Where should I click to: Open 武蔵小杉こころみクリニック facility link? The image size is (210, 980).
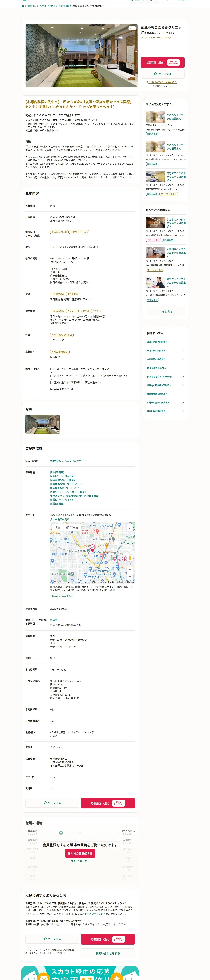pos(66,461)
